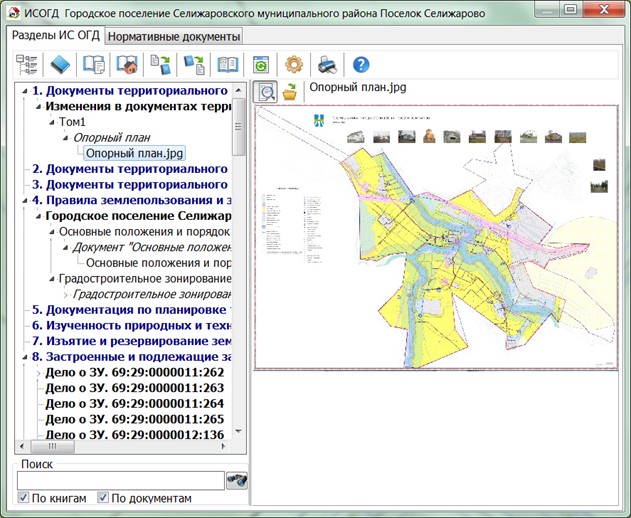Image resolution: width=631 pixels, height=518 pixels.
Task: Toggle the "По книгам" checkbox
Action: [x=25, y=498]
